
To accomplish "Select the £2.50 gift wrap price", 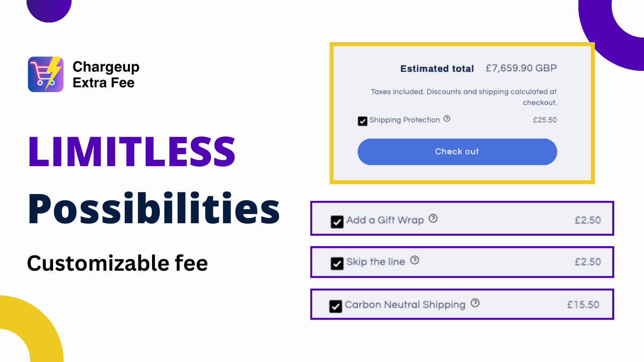I will tap(588, 220).
